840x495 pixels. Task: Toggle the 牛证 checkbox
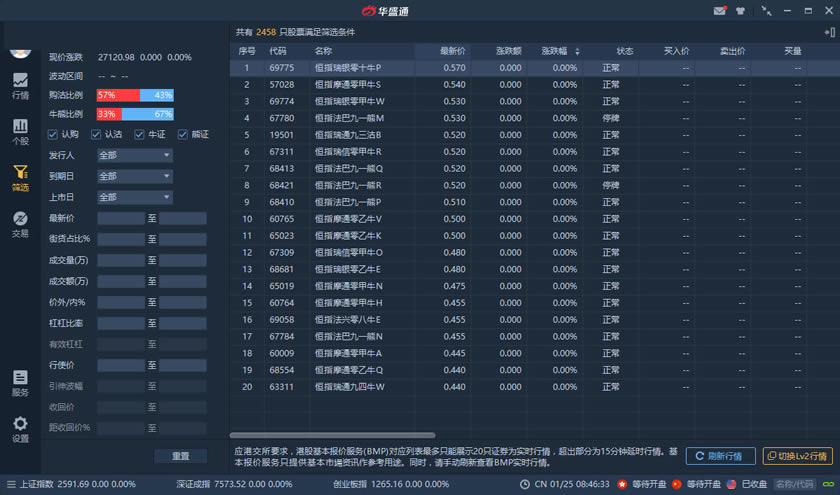click(140, 134)
